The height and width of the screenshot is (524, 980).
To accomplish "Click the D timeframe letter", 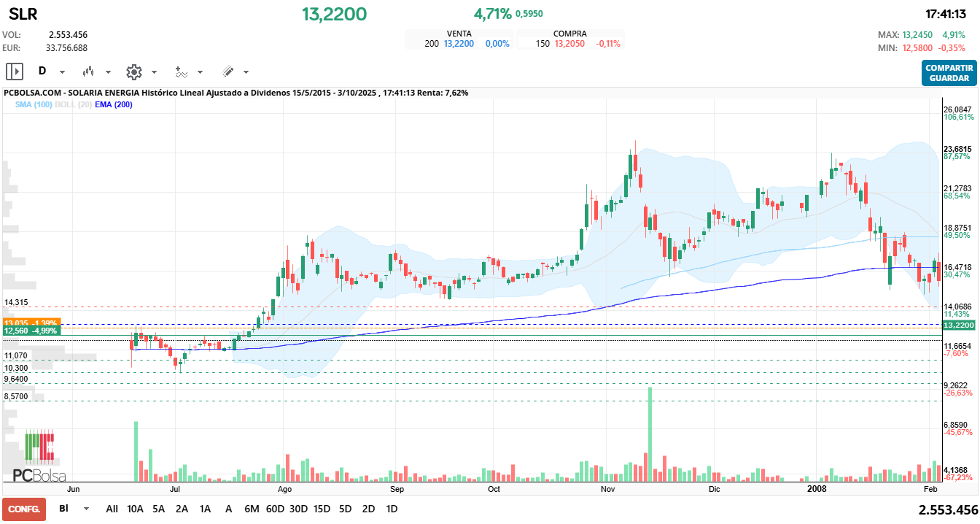I will point(42,72).
